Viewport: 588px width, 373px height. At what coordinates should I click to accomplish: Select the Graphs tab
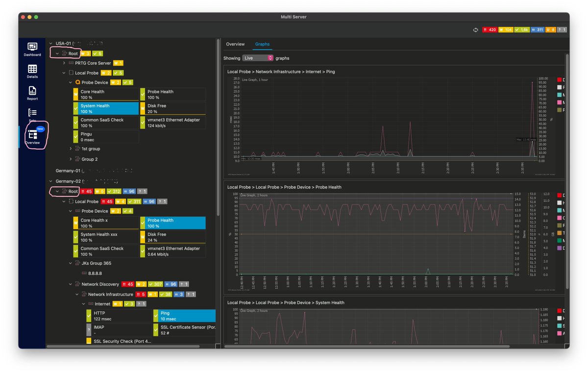pos(262,44)
